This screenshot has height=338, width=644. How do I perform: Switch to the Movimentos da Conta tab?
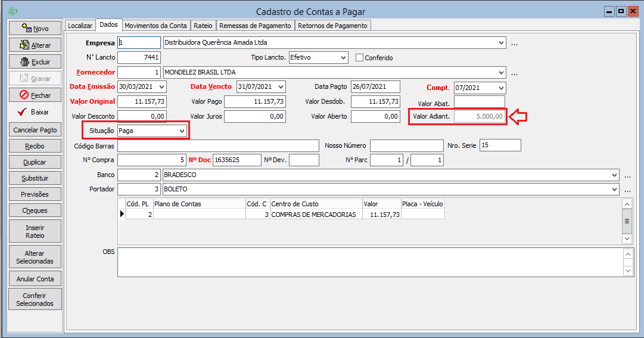click(x=155, y=26)
